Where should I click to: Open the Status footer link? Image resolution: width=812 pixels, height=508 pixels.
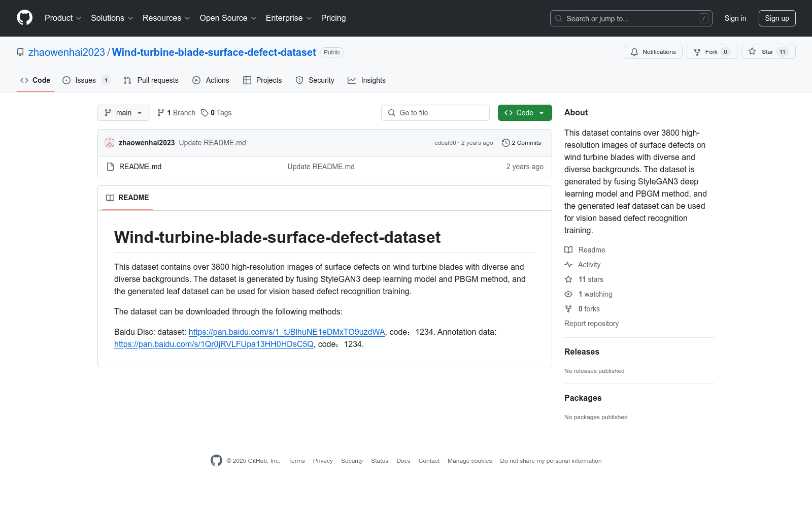pos(380,461)
